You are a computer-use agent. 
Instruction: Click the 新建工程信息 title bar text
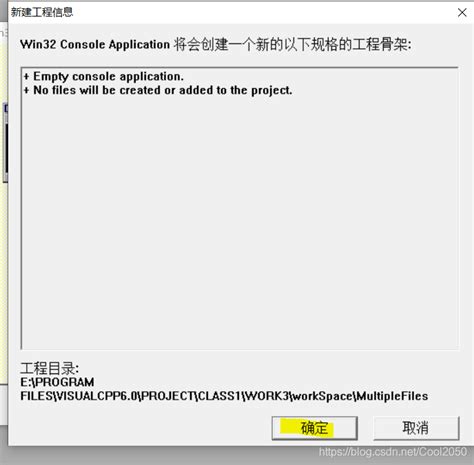coord(42,12)
